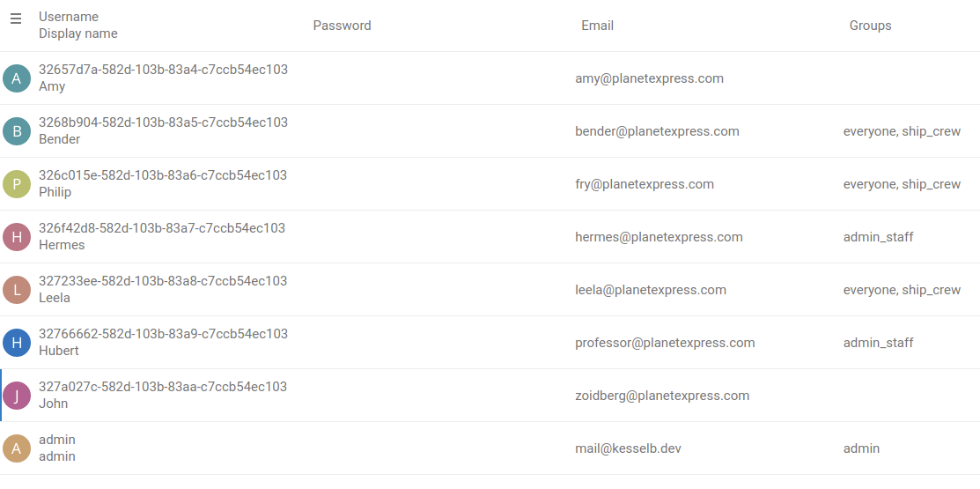This screenshot has height=489, width=980.
Task: Click Leela's L avatar icon
Action: tap(16, 290)
